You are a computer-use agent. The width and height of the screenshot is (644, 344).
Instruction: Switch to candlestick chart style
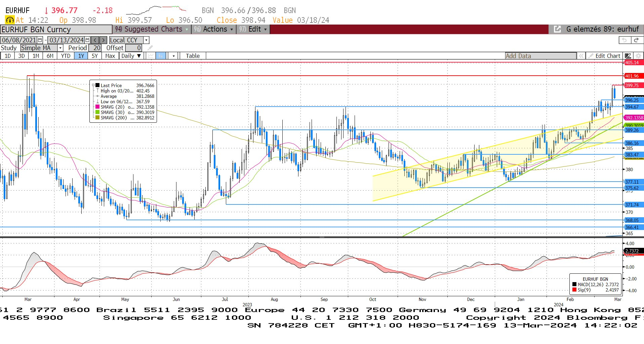[x=161, y=56]
